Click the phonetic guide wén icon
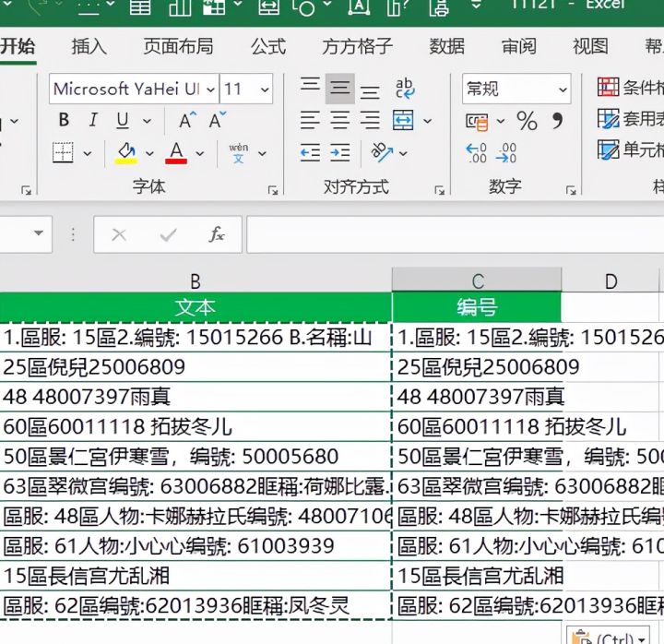664x644 pixels. pos(239,153)
